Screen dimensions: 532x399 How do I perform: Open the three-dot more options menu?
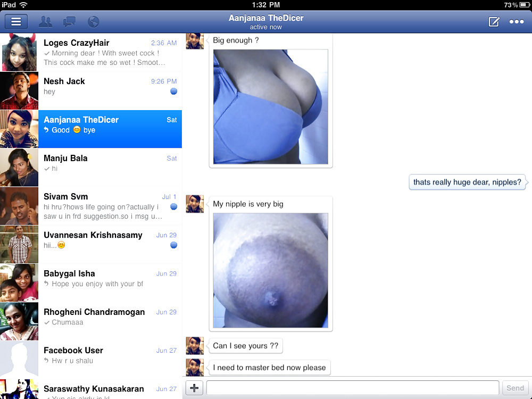click(517, 22)
